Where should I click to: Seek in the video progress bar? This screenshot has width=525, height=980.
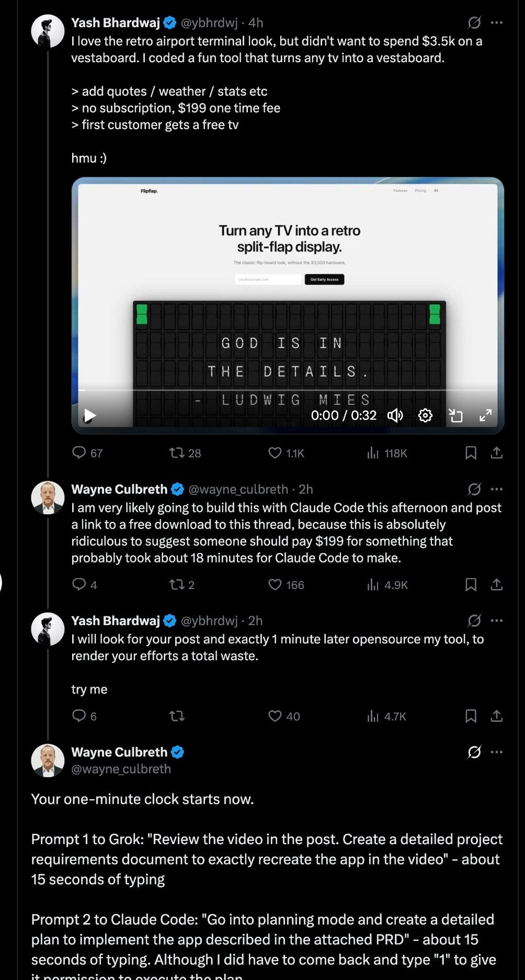click(288, 390)
